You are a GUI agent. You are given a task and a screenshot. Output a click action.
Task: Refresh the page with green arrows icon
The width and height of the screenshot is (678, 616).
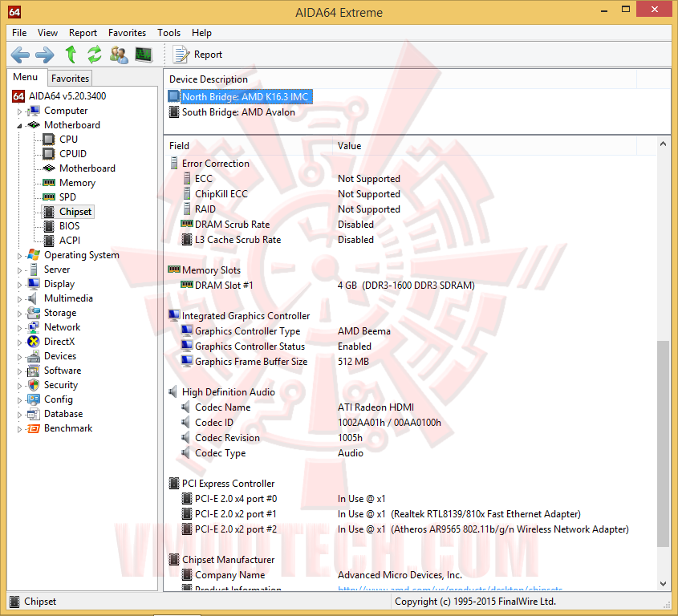(94, 55)
